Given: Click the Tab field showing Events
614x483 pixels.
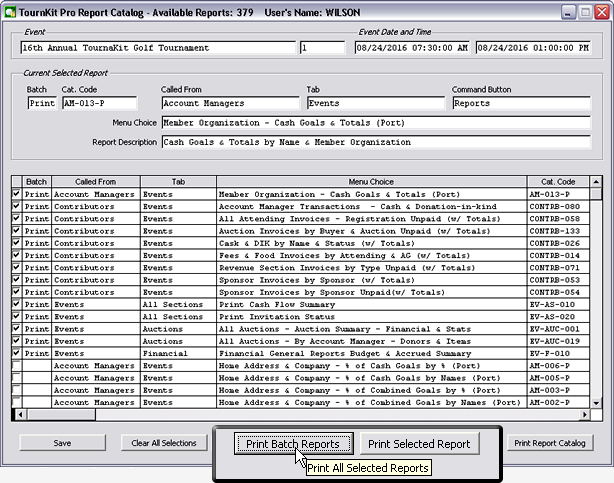Looking at the screenshot, I should coord(376,103).
